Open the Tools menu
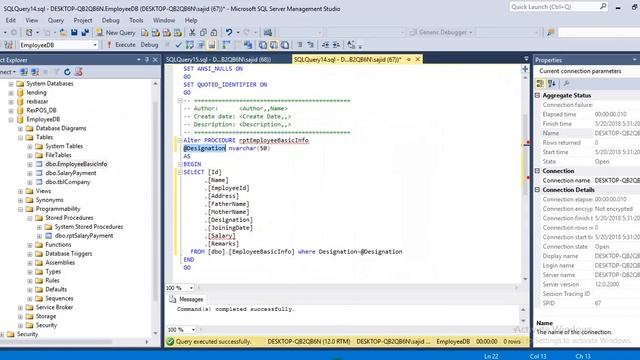 pyautogui.click(x=136, y=20)
